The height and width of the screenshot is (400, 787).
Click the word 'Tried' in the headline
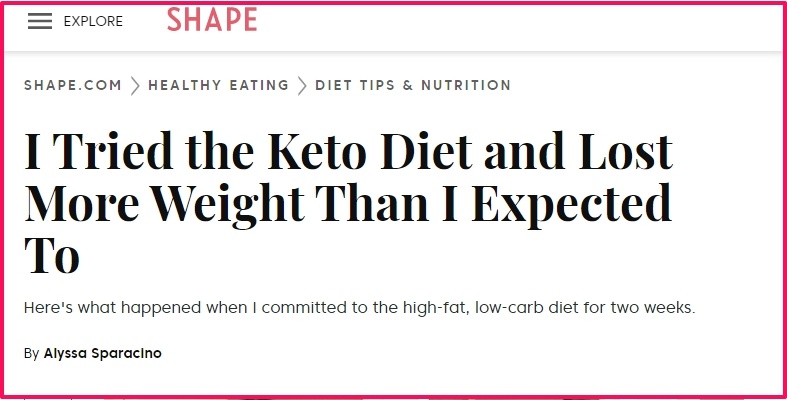(112, 151)
